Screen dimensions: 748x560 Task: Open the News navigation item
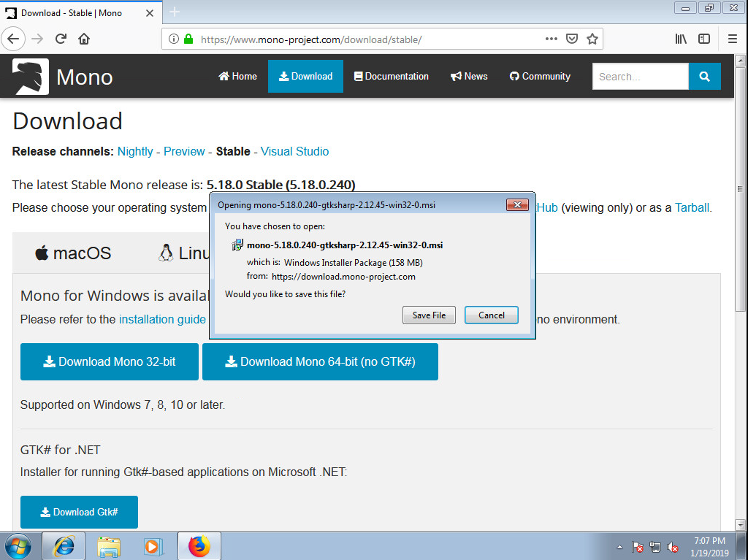pyautogui.click(x=469, y=77)
